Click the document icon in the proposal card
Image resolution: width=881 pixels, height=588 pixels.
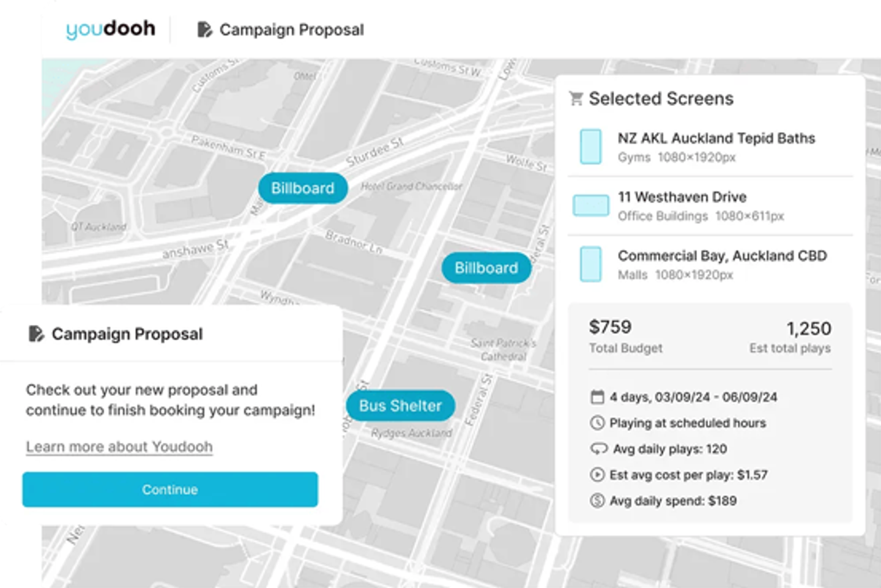coord(36,333)
